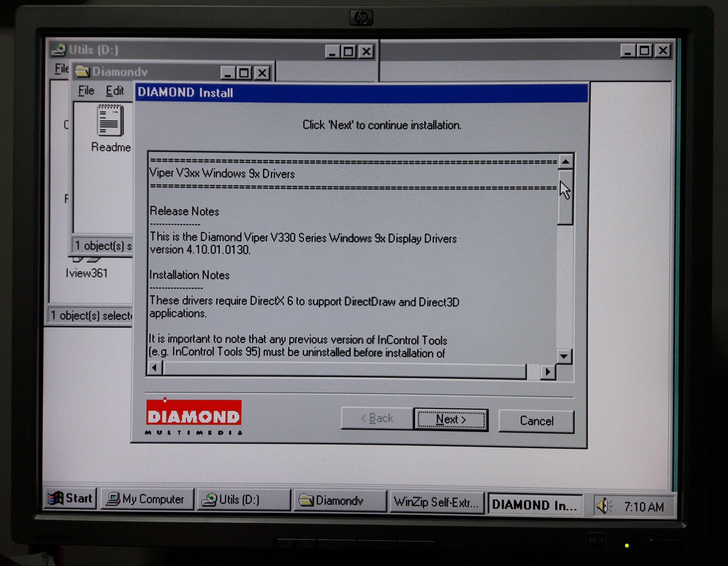
Task: Minimize the rightmost background window
Action: [x=628, y=51]
